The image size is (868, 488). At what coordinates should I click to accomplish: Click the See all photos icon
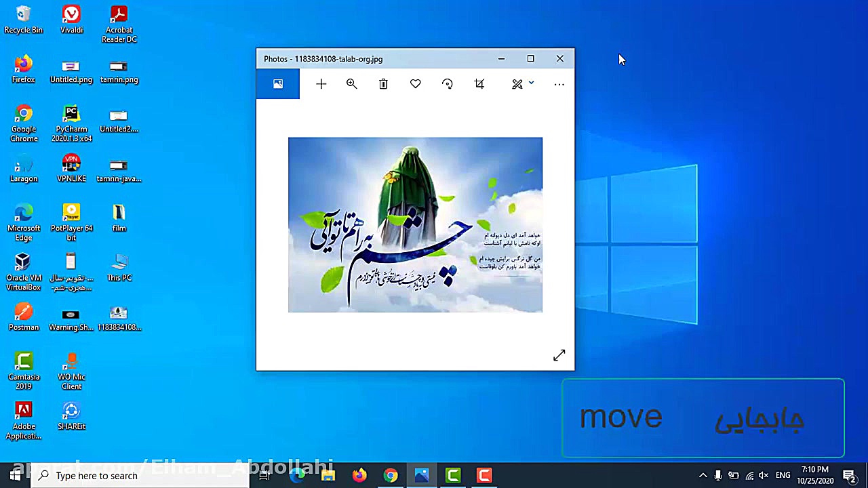277,83
